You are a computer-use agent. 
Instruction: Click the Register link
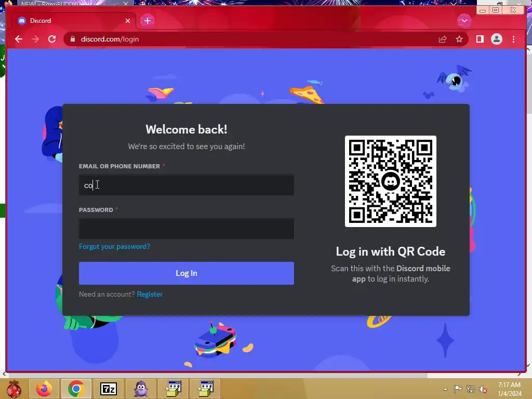(x=150, y=294)
